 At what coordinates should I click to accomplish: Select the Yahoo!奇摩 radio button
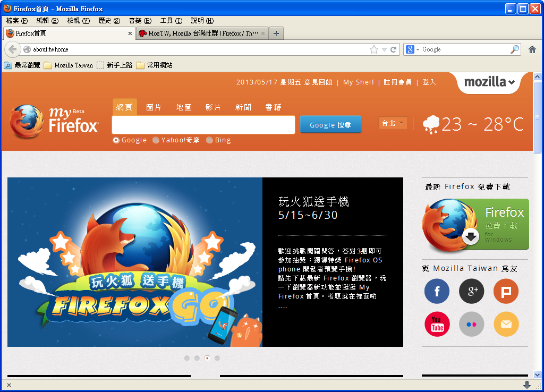(x=156, y=140)
